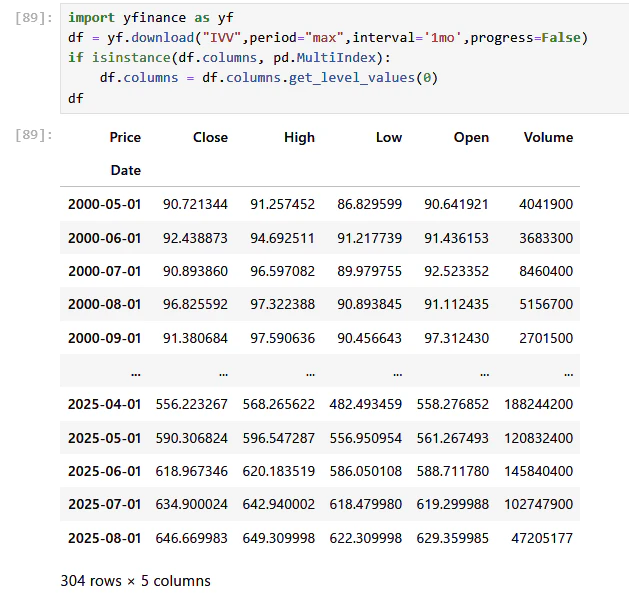Click the High column header
Image resolution: width=629 pixels, height=596 pixels.
pyautogui.click(x=299, y=137)
